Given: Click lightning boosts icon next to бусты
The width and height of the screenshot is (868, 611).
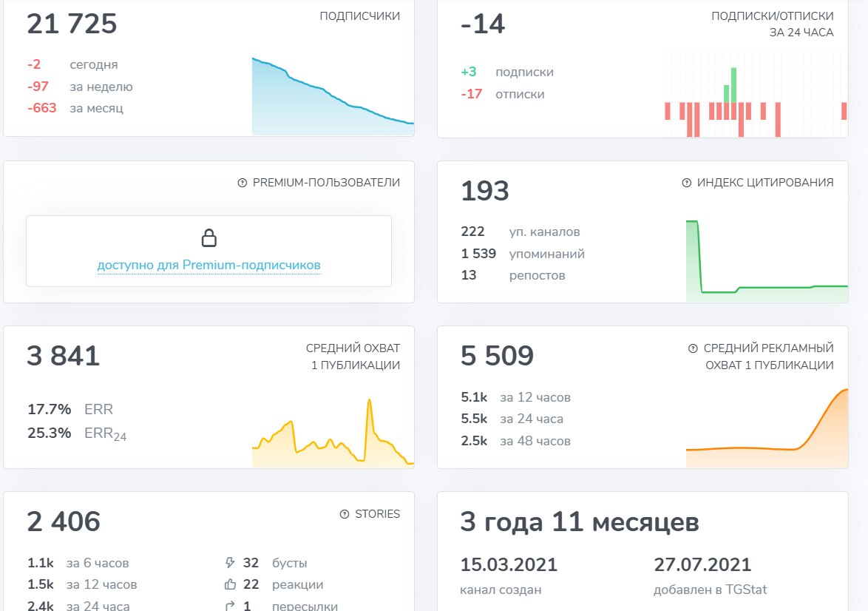Looking at the screenshot, I should point(230,563).
